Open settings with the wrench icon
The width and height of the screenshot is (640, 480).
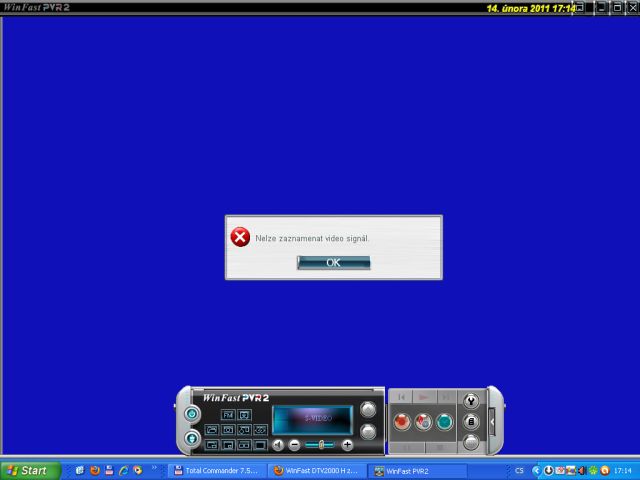[471, 401]
